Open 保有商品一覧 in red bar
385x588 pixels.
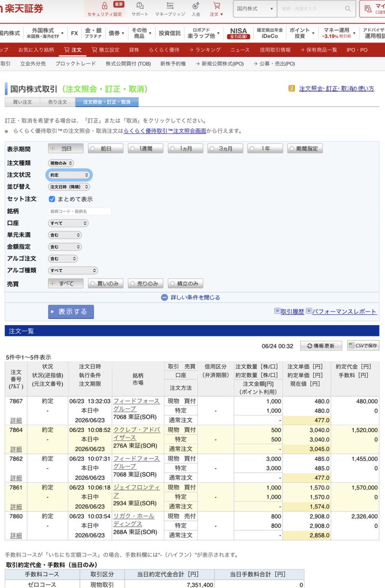(x=318, y=50)
